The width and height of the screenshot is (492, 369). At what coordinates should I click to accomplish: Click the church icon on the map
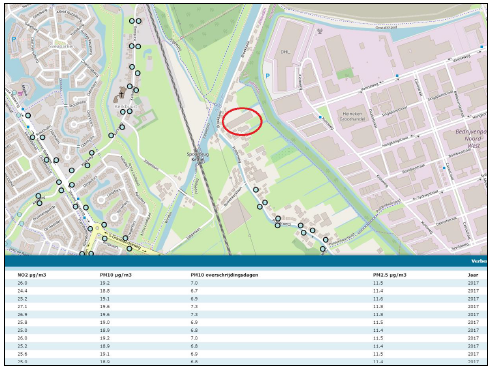point(122,94)
